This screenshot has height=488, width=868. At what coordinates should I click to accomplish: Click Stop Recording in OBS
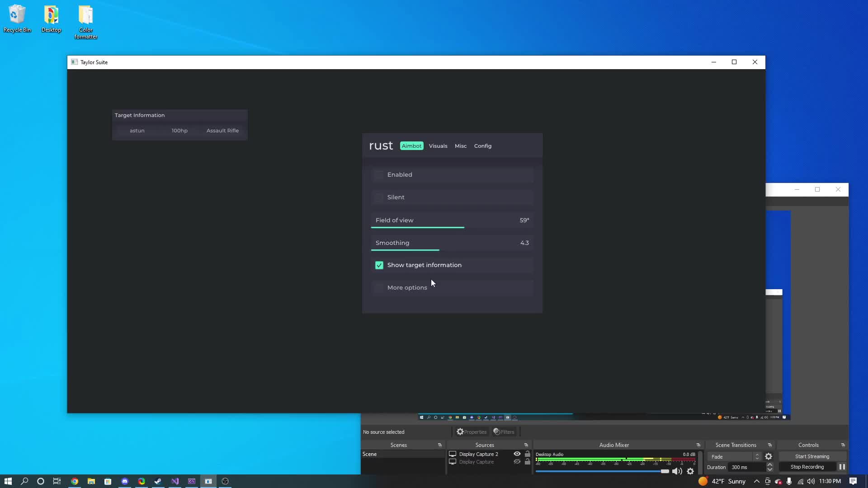pos(807,467)
